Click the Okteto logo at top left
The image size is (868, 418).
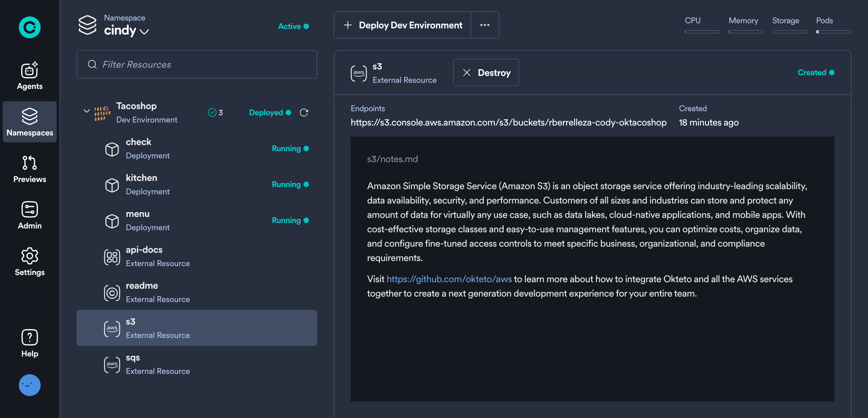pyautogui.click(x=29, y=27)
